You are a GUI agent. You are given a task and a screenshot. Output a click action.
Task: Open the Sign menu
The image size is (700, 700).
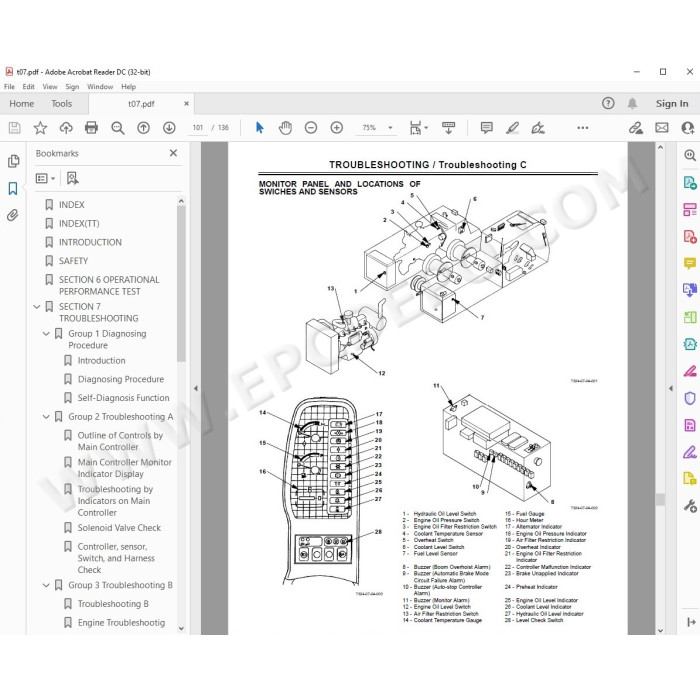click(x=72, y=87)
